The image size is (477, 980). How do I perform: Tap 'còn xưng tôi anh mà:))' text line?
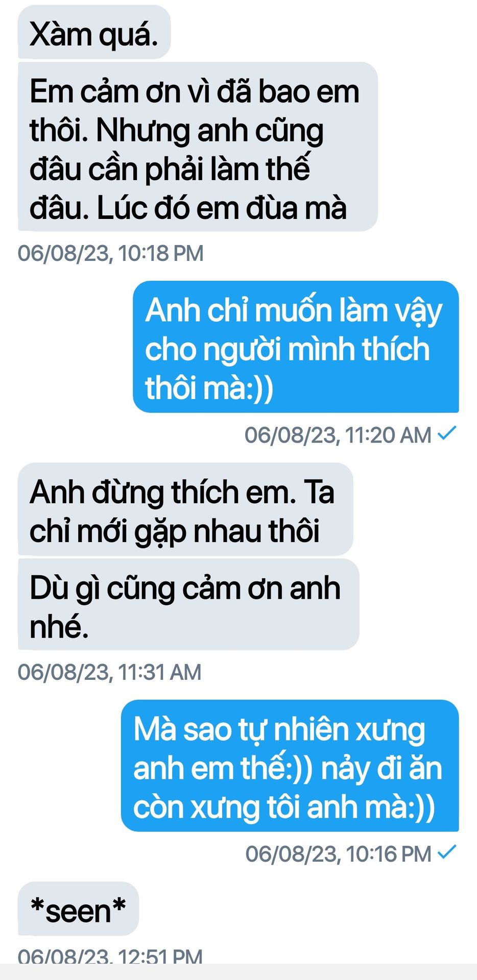coord(284,807)
